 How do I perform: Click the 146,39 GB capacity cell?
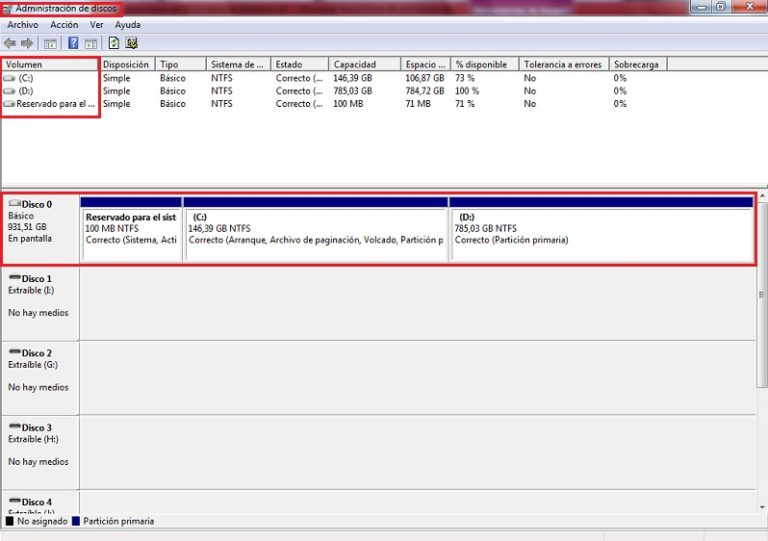pyautogui.click(x=353, y=78)
